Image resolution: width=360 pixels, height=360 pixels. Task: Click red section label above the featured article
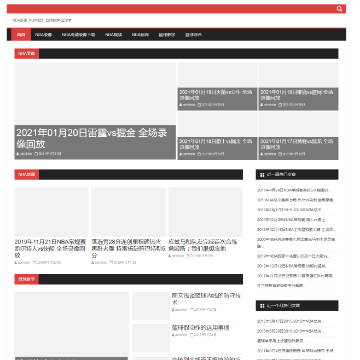click(27, 54)
